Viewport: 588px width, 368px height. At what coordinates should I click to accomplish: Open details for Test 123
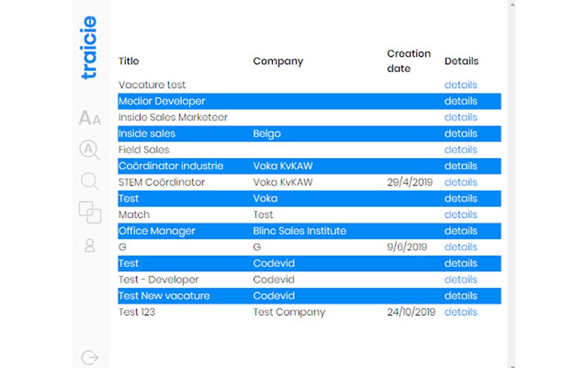[x=461, y=312]
